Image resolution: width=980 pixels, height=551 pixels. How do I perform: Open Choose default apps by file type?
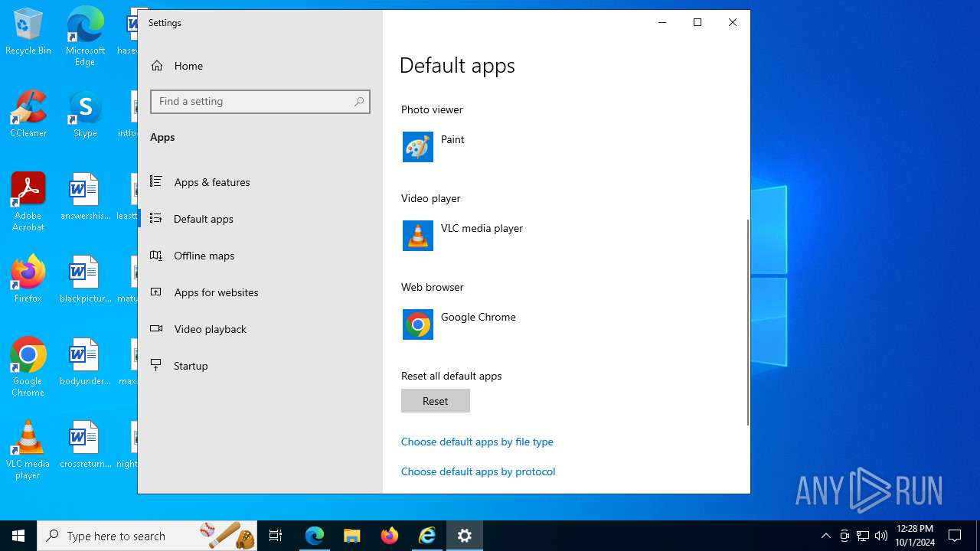pos(477,442)
